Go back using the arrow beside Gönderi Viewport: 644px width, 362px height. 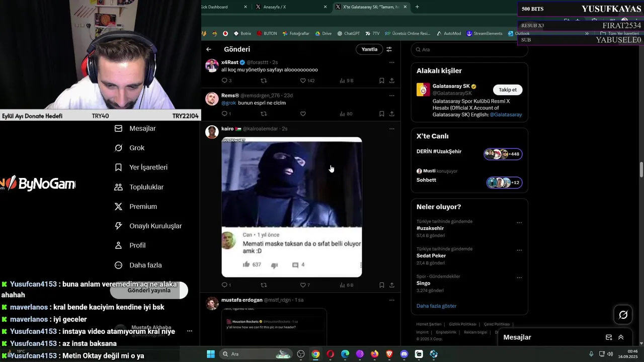[209, 49]
